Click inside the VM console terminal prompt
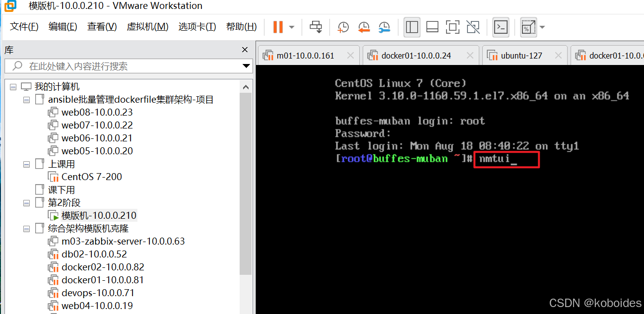The image size is (644, 314). pos(506,159)
